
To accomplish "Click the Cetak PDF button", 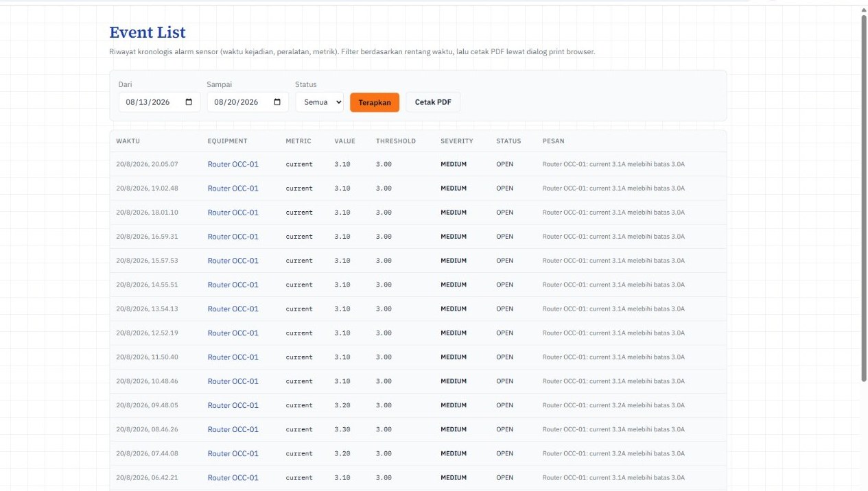I will tap(433, 102).
